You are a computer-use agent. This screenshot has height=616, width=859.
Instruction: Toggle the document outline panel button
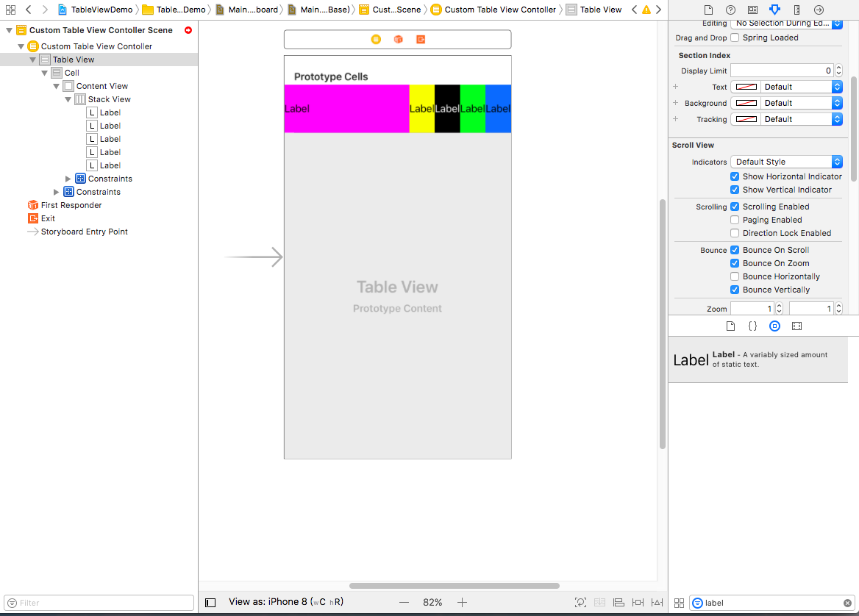pyautogui.click(x=210, y=602)
